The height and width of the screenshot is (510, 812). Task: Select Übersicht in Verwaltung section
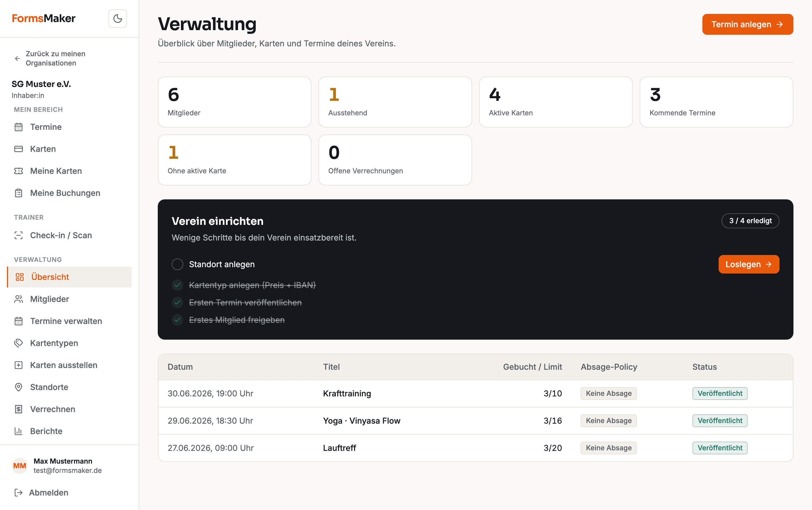coord(69,277)
